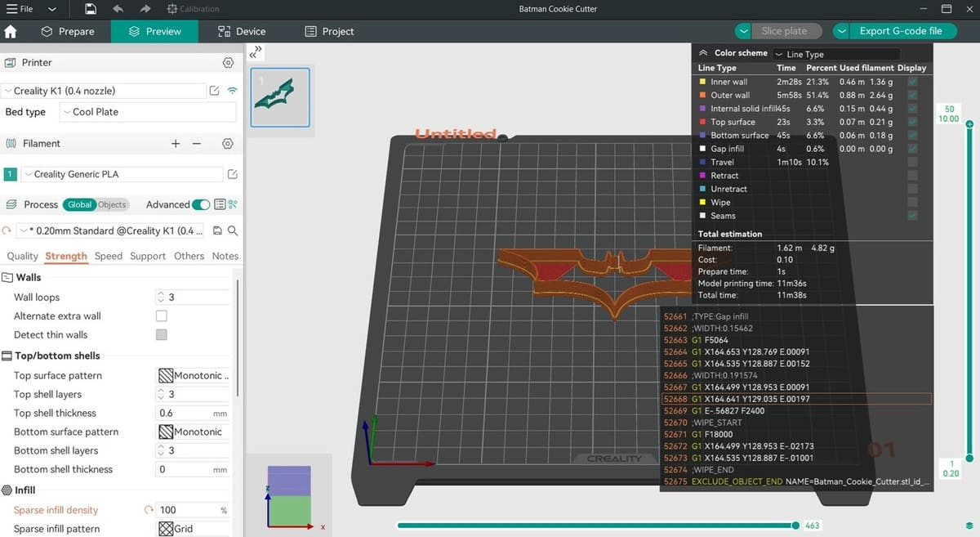
Task: Add a filament with plus icon
Action: point(175,143)
